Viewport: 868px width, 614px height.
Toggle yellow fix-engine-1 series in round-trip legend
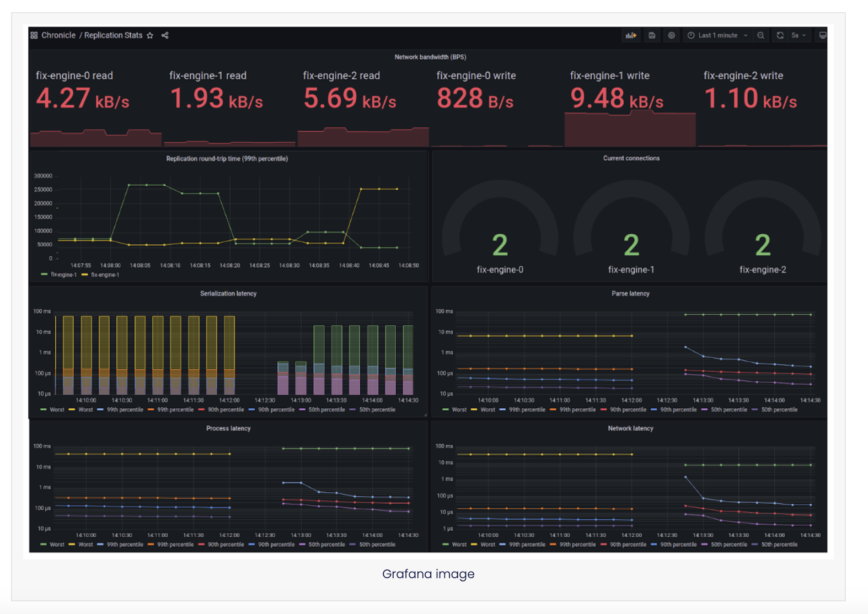point(100,274)
